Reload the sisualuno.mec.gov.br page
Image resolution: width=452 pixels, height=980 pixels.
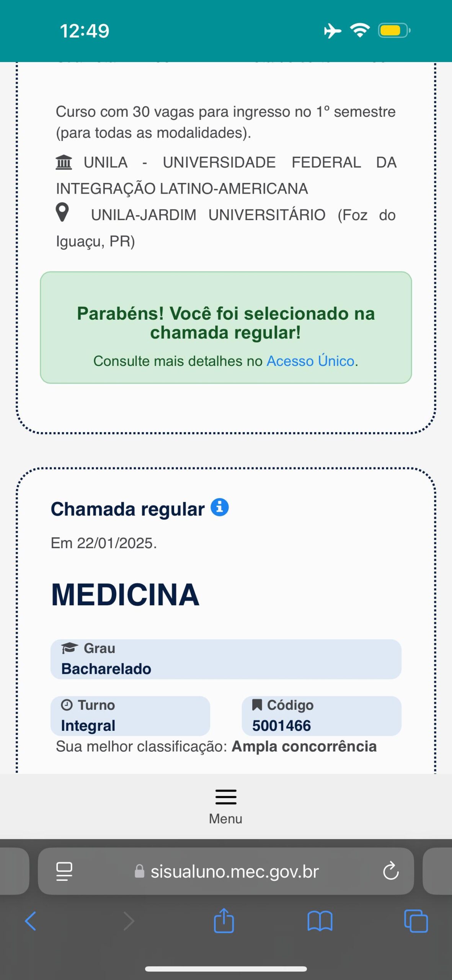click(x=390, y=871)
